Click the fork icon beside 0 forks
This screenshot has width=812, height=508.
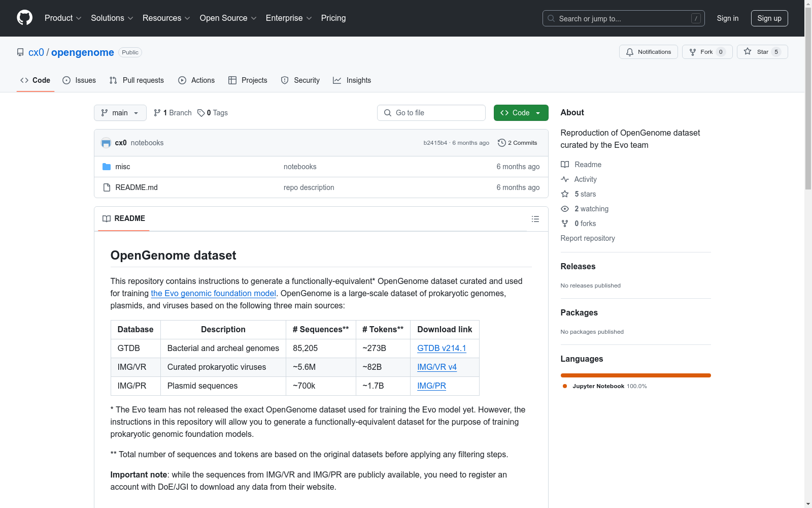[565, 224]
